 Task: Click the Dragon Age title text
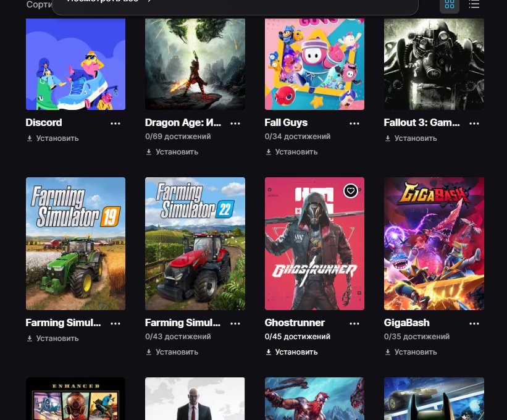pos(183,122)
